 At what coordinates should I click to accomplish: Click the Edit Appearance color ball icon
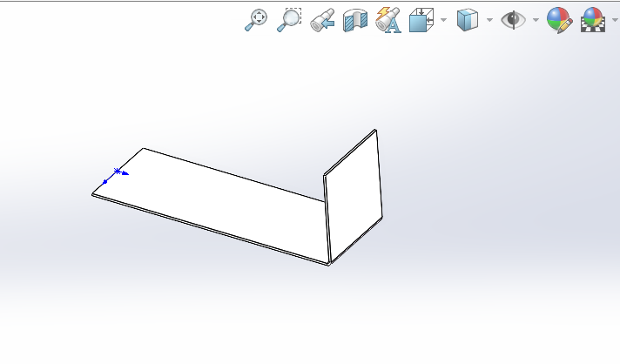(560, 20)
